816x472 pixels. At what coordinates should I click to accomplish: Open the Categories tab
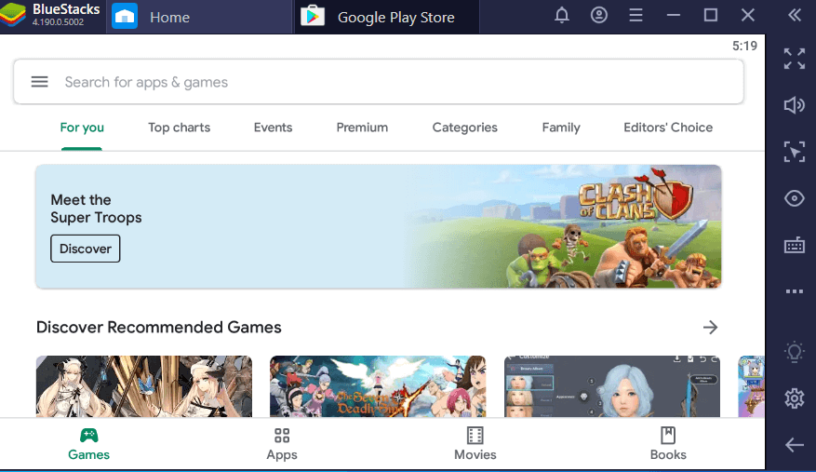tap(465, 127)
